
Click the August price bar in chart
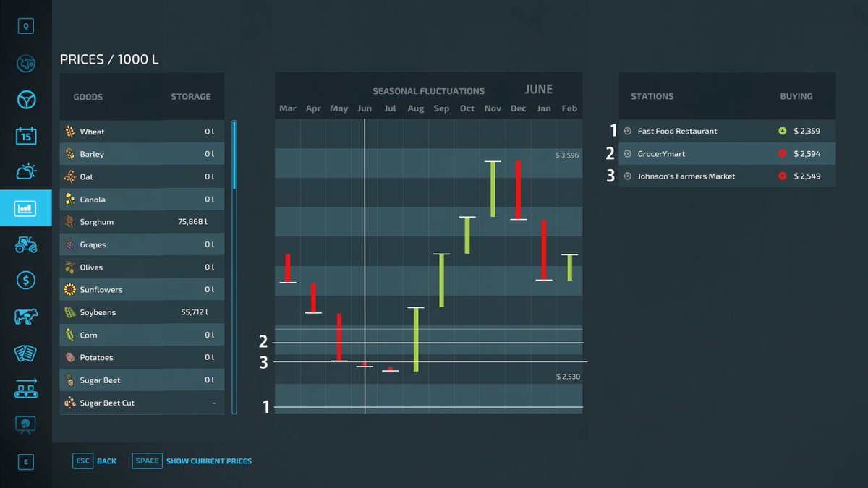415,339
